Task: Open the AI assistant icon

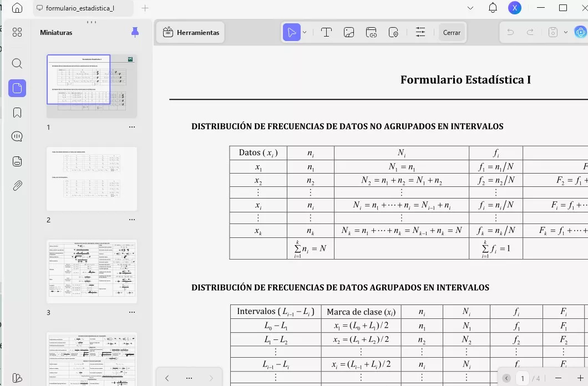Action: pyautogui.click(x=580, y=32)
